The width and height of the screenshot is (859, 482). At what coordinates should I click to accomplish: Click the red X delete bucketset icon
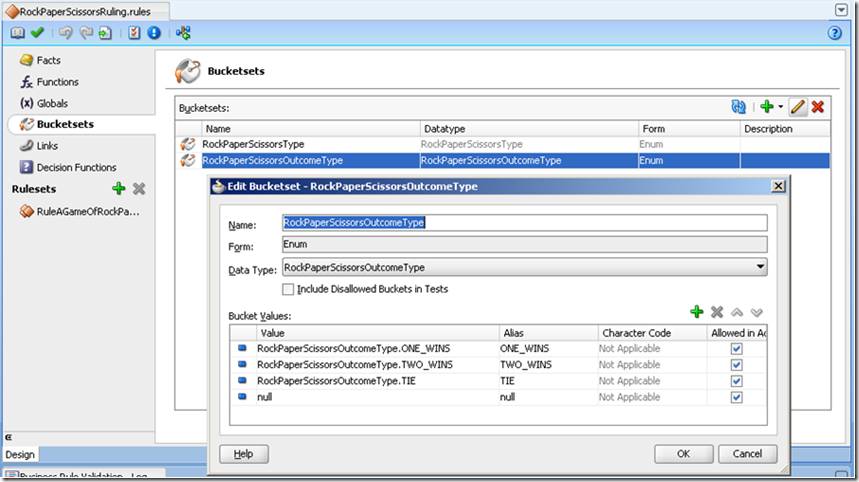point(817,107)
